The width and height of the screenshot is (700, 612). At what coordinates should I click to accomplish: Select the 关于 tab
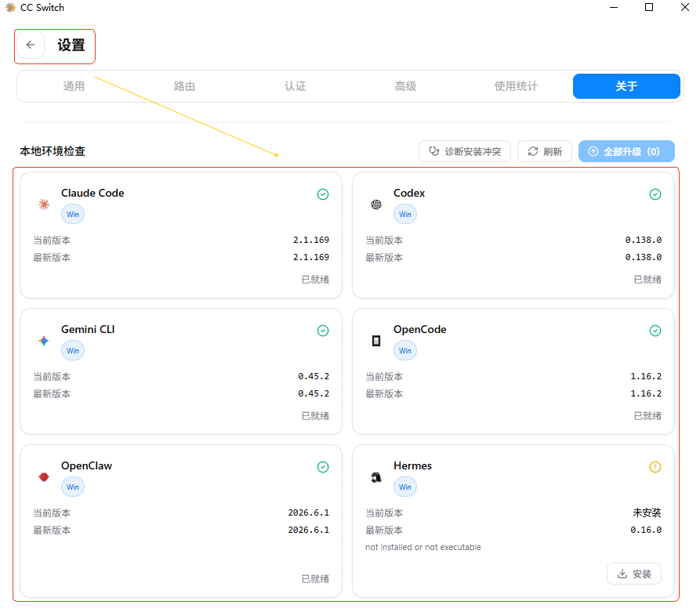pyautogui.click(x=626, y=86)
